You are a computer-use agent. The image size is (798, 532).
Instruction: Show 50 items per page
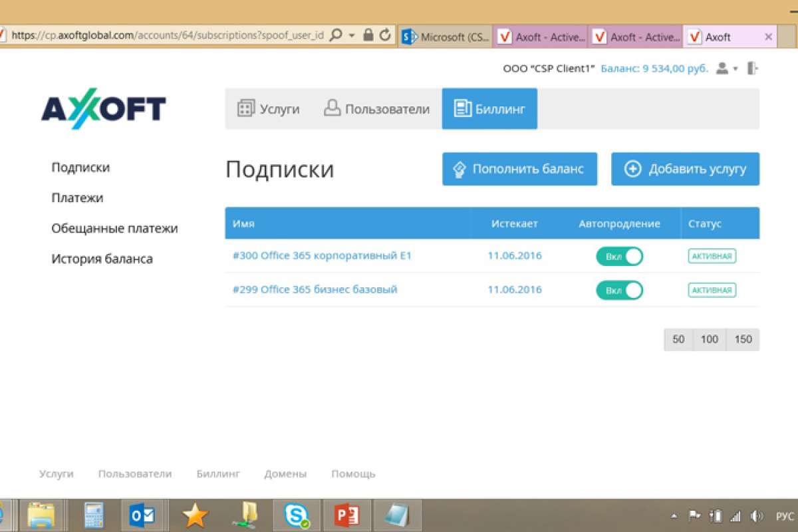coord(678,339)
